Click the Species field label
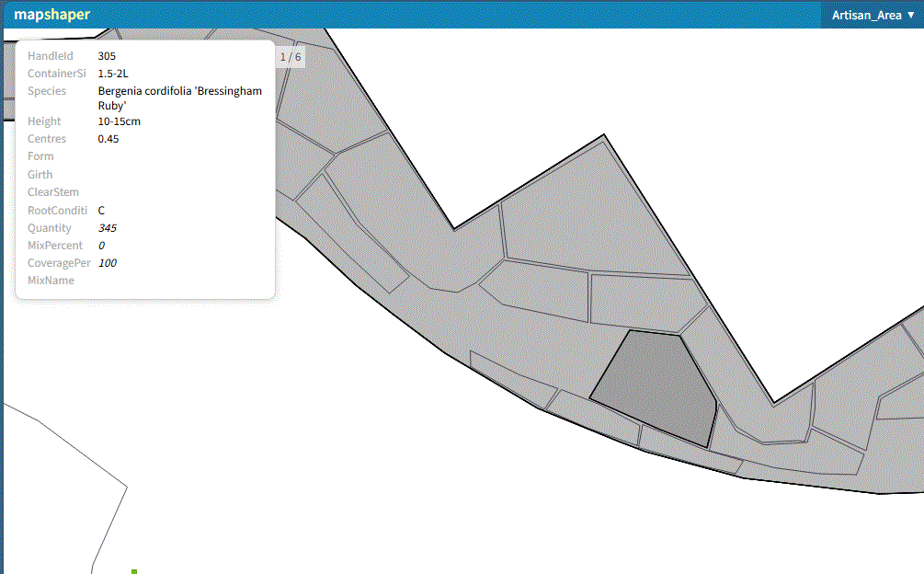Viewport: 924px width, 574px height. 47,91
